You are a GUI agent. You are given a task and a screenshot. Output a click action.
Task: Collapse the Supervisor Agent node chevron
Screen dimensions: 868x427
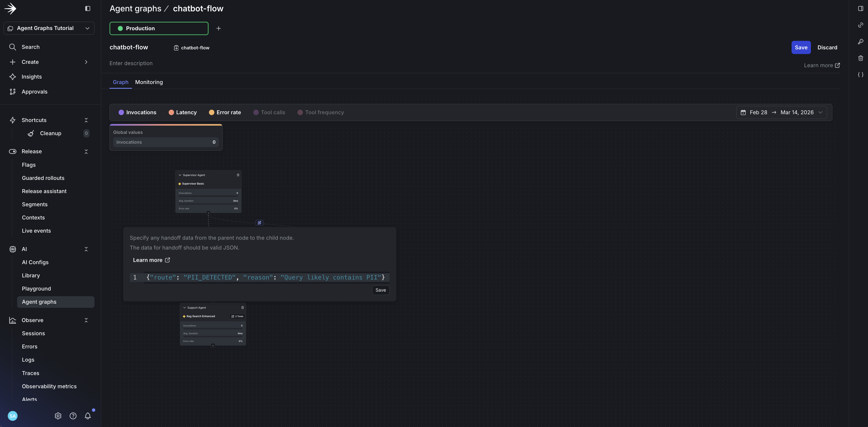click(180, 175)
